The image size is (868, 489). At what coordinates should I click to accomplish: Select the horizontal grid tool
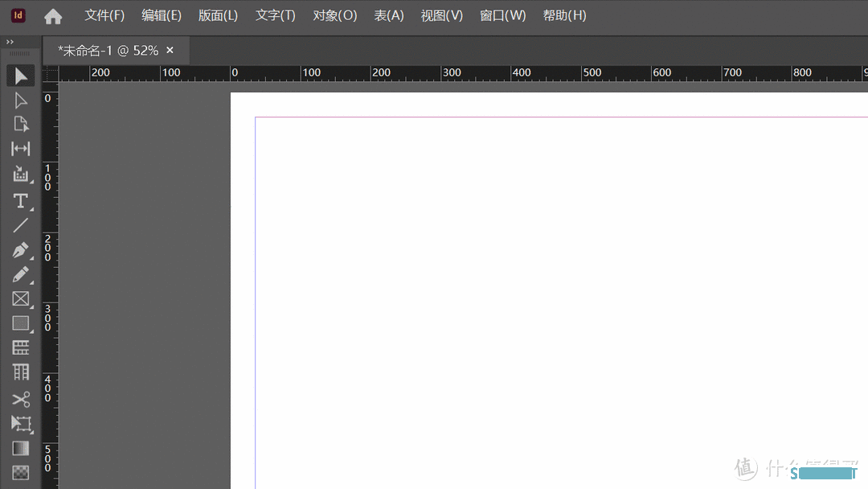[x=20, y=347]
